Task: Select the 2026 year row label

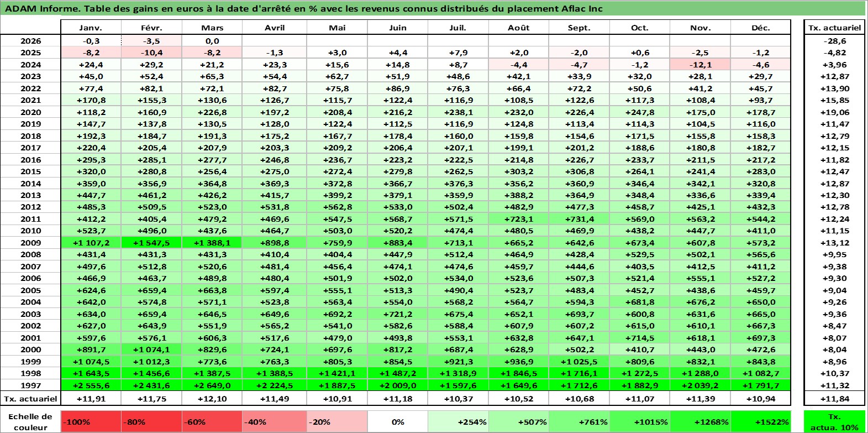Action: (30, 41)
